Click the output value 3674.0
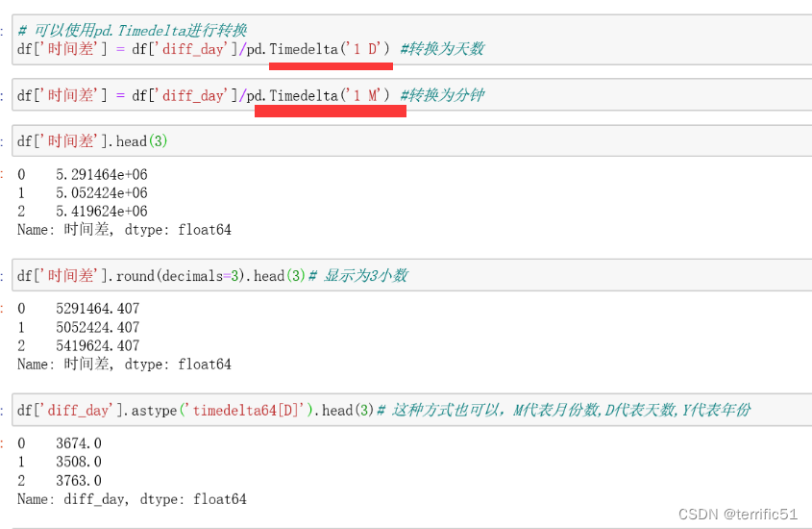The image size is (812, 529). 79,443
